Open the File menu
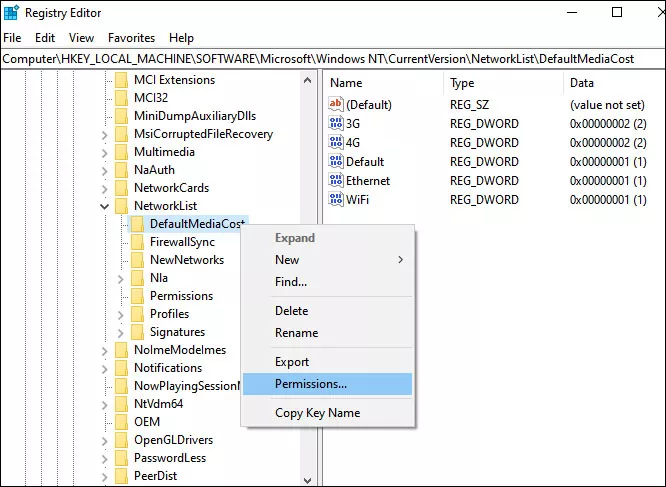Viewport: 666px width, 487px height. tap(12, 38)
